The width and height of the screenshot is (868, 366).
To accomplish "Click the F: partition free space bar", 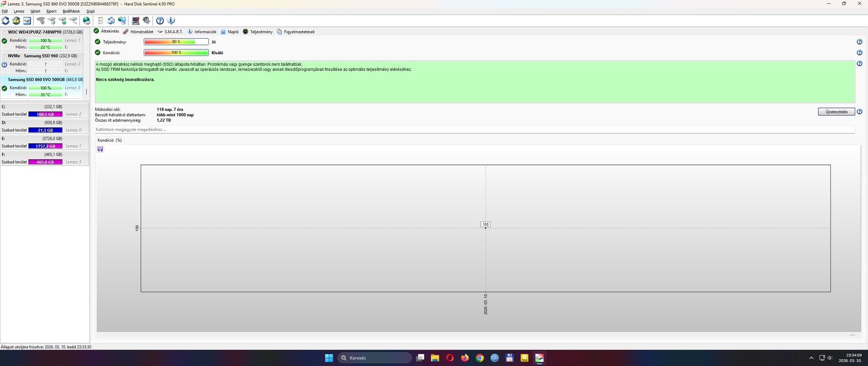I will (x=45, y=162).
